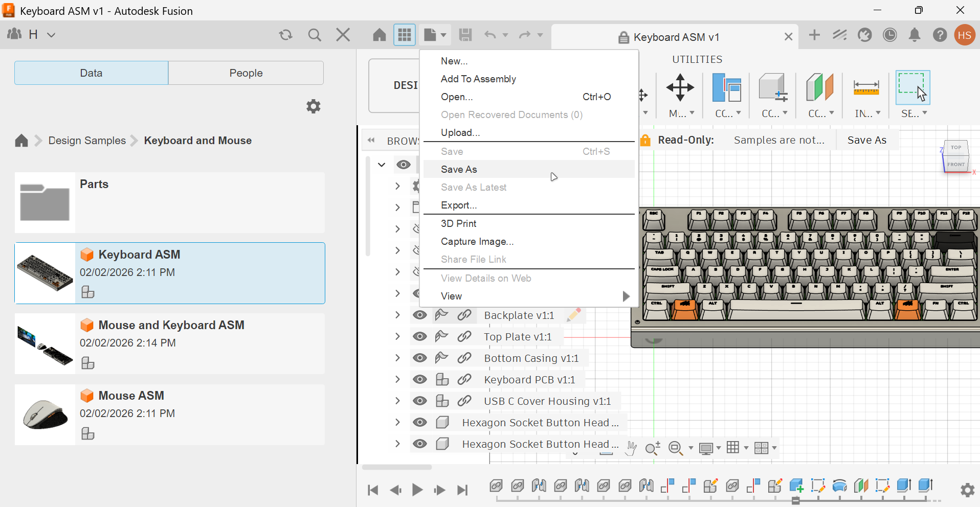This screenshot has height=507, width=980.
Task: Close the Keyboard ASM v1 document tab
Action: click(x=788, y=37)
